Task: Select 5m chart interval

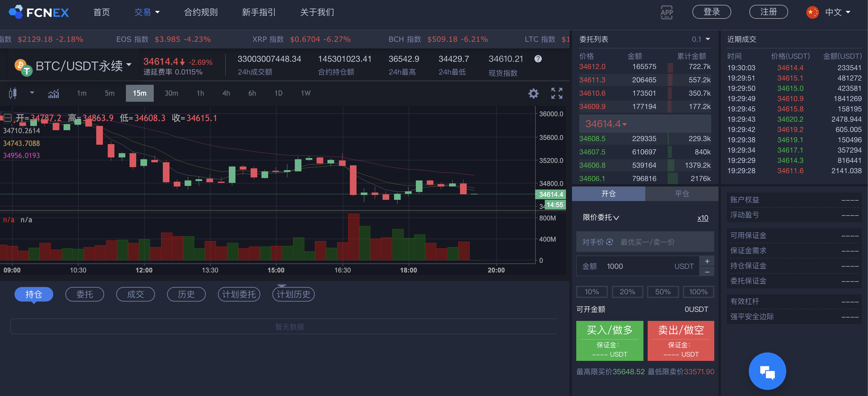Action: [x=110, y=93]
